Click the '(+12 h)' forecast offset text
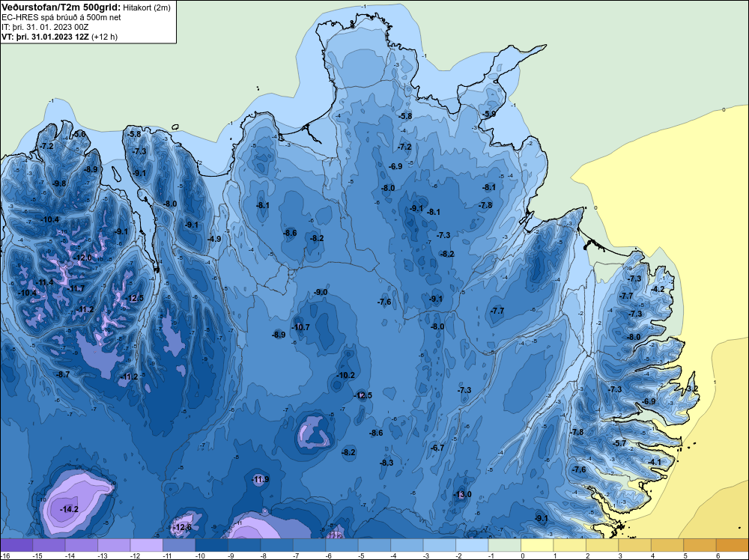749x560 pixels. click(104, 37)
